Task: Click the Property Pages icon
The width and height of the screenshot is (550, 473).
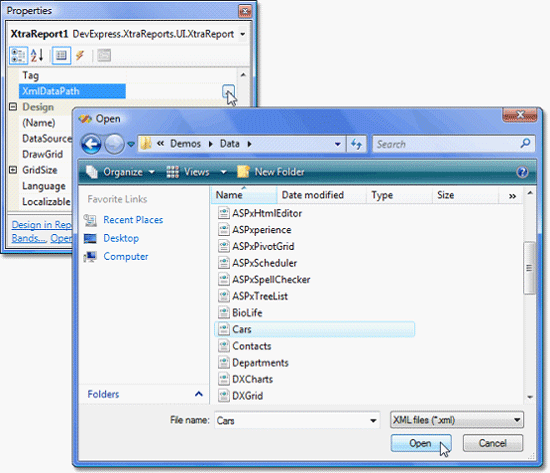Action: (x=104, y=55)
